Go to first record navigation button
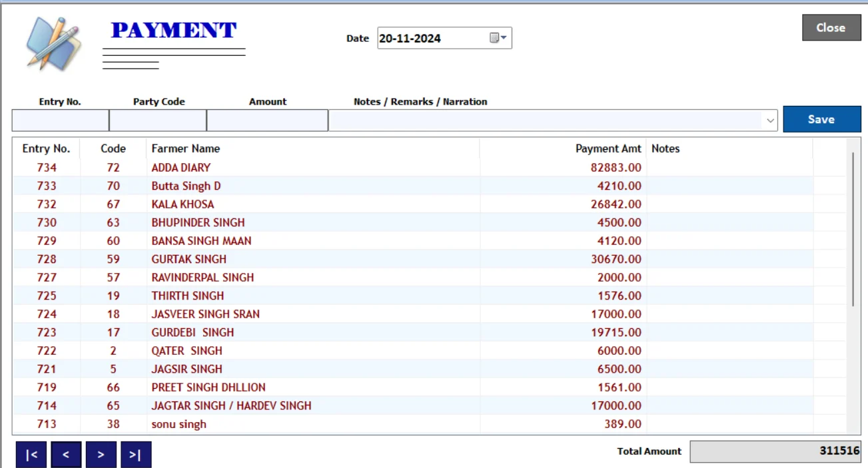The height and width of the screenshot is (468, 868). pos(31,455)
